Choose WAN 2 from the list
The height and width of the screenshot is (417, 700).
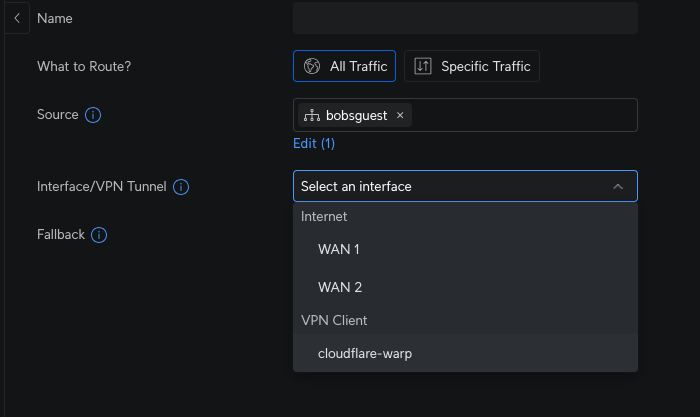click(465, 287)
